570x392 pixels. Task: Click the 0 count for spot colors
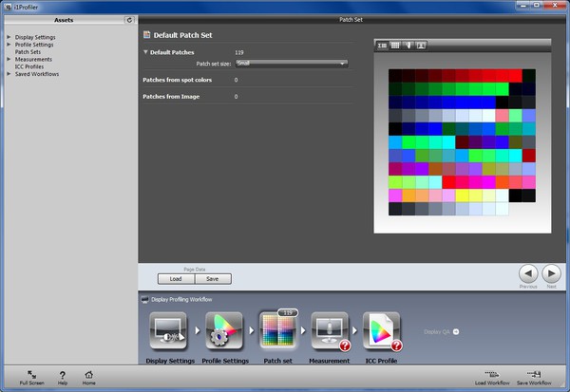click(x=236, y=80)
